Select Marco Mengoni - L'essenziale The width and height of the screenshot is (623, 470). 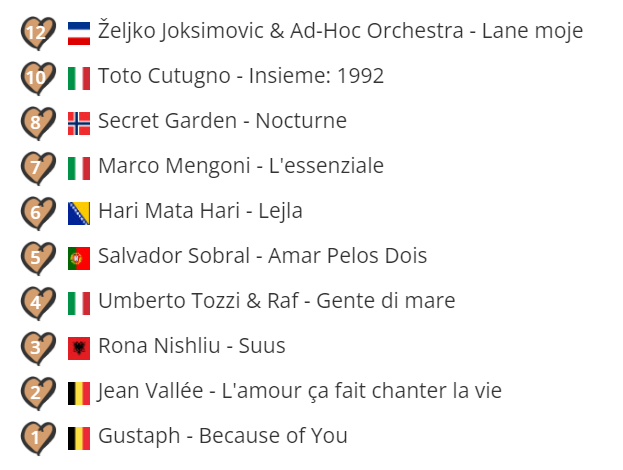[241, 166]
